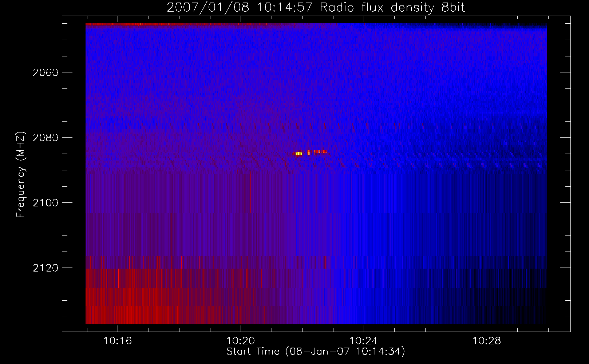This screenshot has width=589, height=364.
Task: Click the 10:24 time tick label
Action: tap(364, 341)
